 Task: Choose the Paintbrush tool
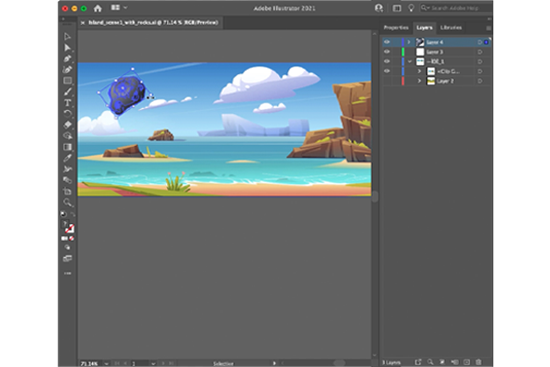tap(67, 92)
